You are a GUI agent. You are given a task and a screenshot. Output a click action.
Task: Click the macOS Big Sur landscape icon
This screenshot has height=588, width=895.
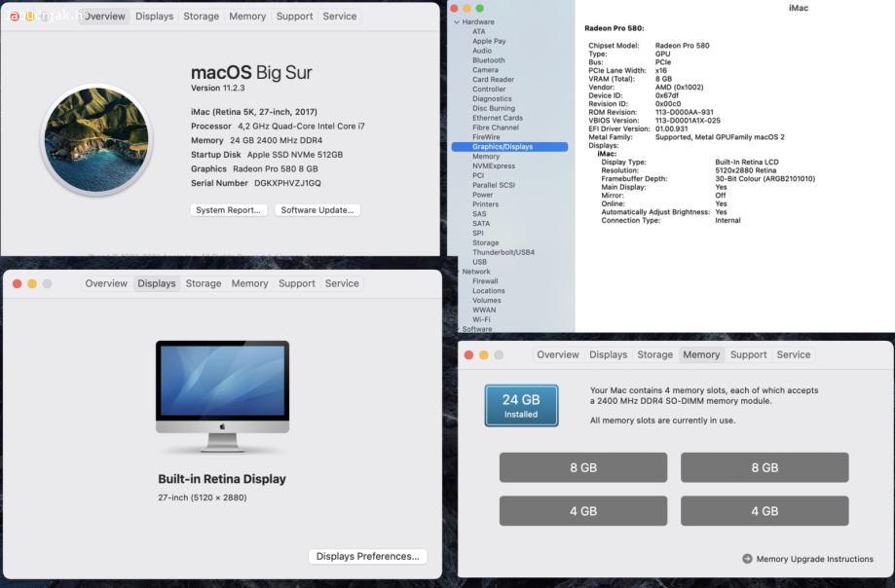pos(96,140)
